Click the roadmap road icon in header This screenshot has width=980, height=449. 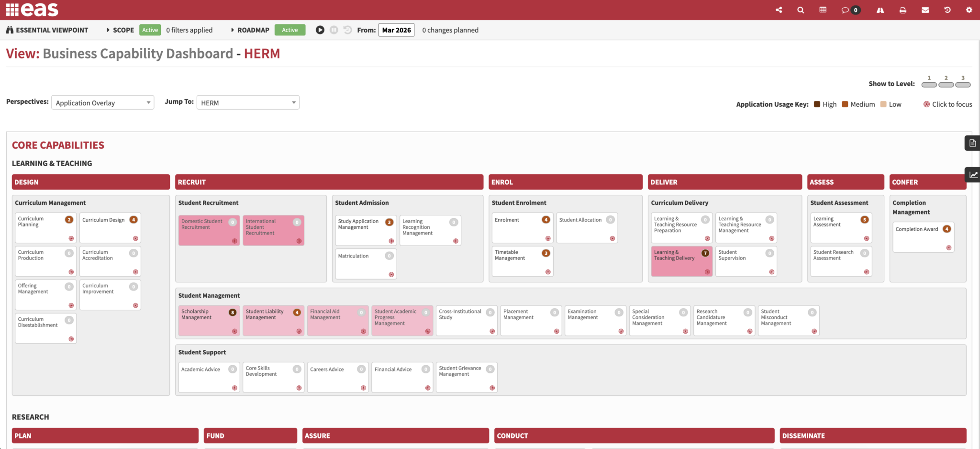[x=880, y=10]
